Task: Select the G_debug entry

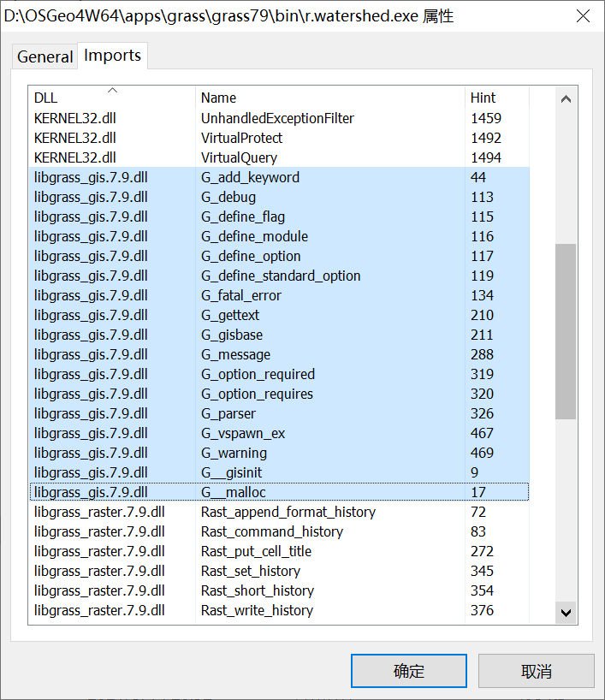Action: 279,197
